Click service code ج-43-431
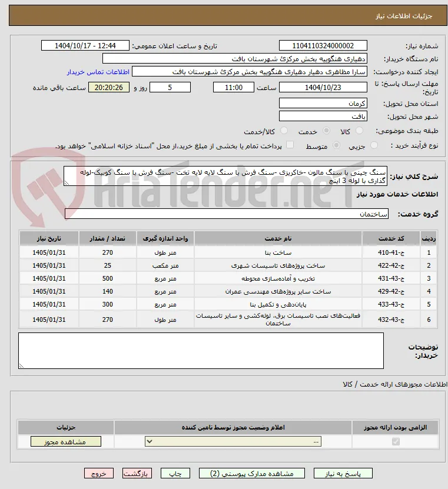 [391, 278]
